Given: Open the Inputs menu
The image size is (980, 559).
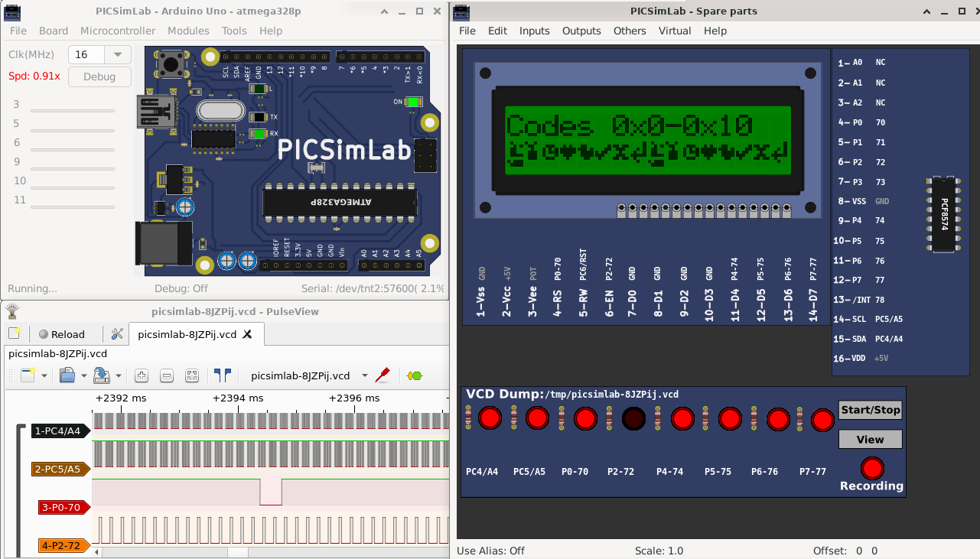Looking at the screenshot, I should coord(535,31).
